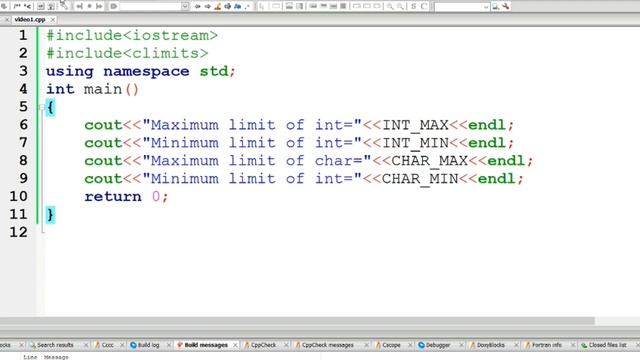The width and height of the screenshot is (640, 360).
Task: Switch to the Cscope tab
Action: 391,345
